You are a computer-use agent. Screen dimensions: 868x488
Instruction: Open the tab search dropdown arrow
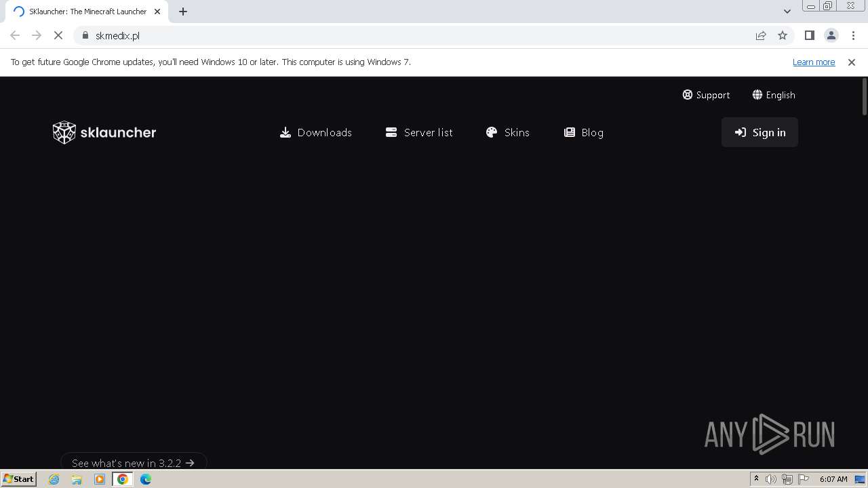pyautogui.click(x=787, y=12)
